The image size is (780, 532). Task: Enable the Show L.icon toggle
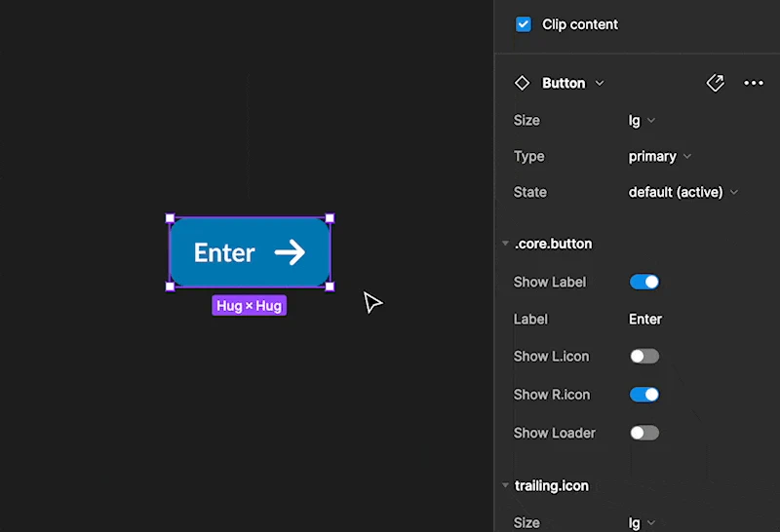644,356
